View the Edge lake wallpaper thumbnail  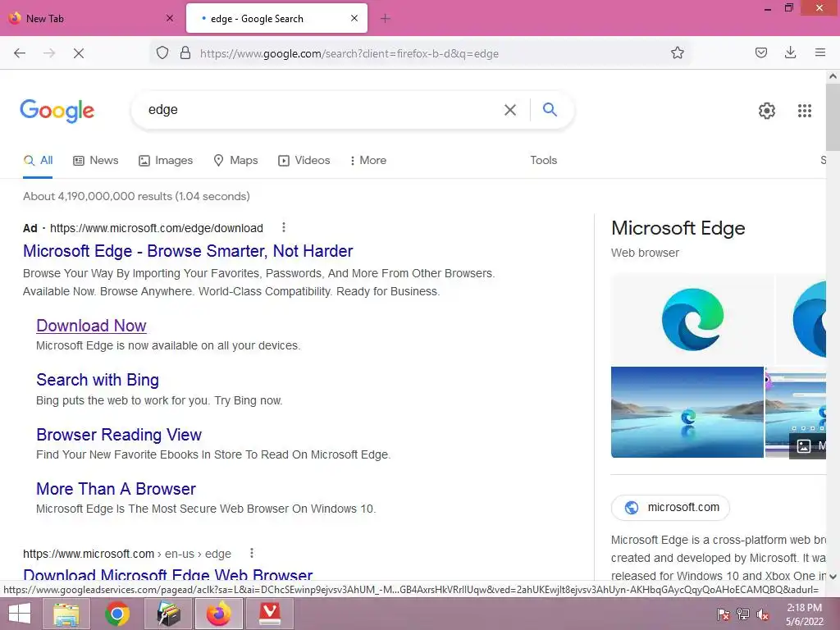pyautogui.click(x=687, y=412)
